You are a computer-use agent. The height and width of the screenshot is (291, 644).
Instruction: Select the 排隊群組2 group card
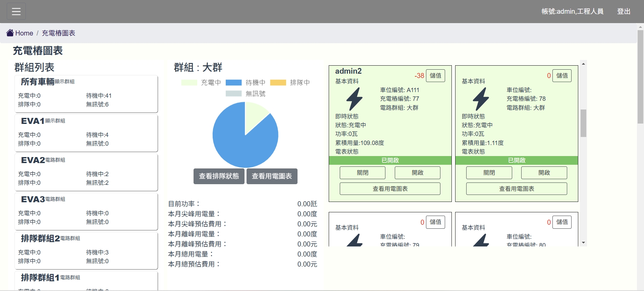pos(86,250)
